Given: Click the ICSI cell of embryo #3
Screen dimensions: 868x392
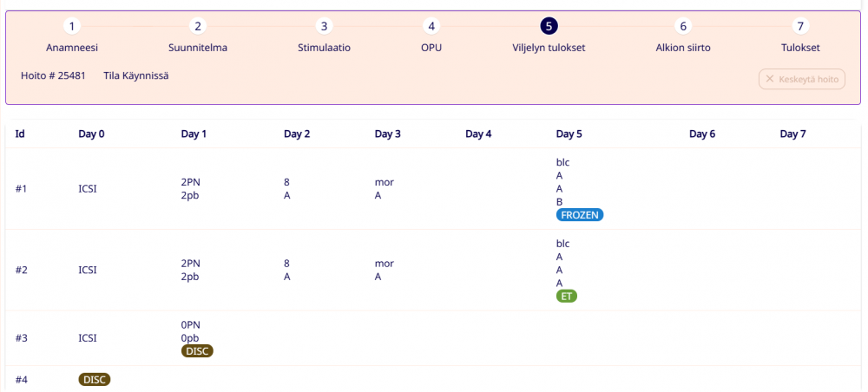Looking at the screenshot, I should (x=88, y=337).
